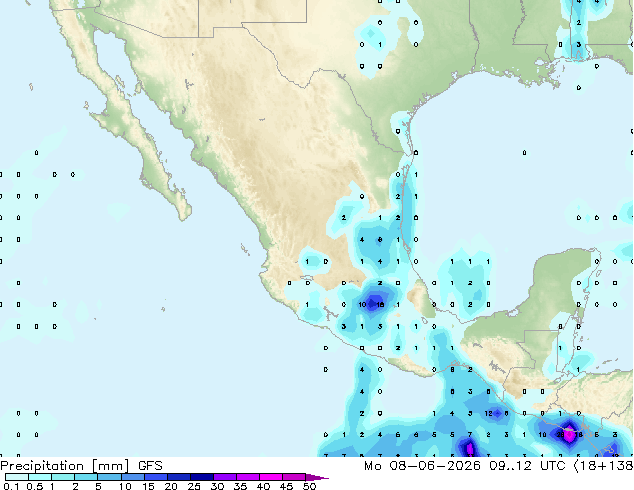Viewport: 634px width, 490px height.
Task: Click the 20–25 mm legend color swatch
Action: coord(178,477)
